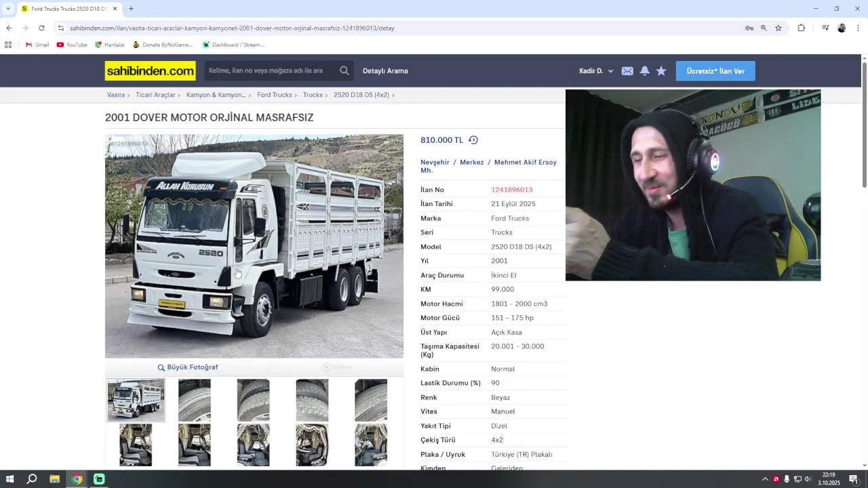868x488 pixels.
Task: Click main white truck photo
Action: pos(254,246)
